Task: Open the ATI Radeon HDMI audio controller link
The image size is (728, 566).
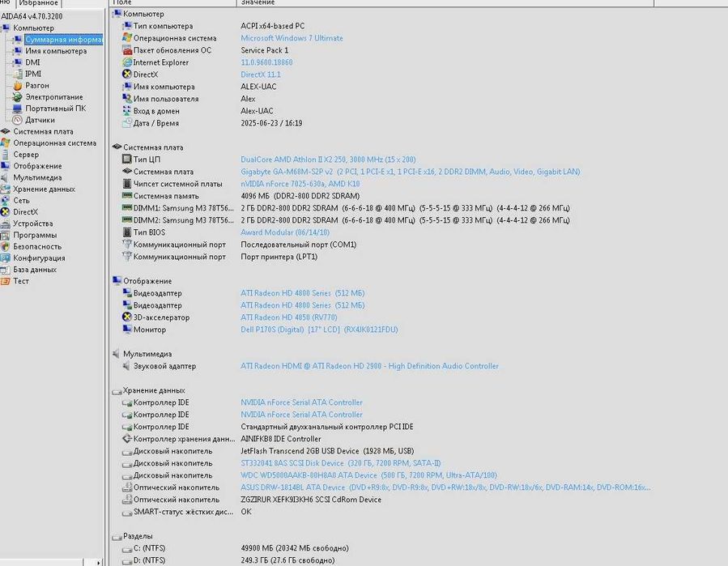Action: (x=369, y=366)
